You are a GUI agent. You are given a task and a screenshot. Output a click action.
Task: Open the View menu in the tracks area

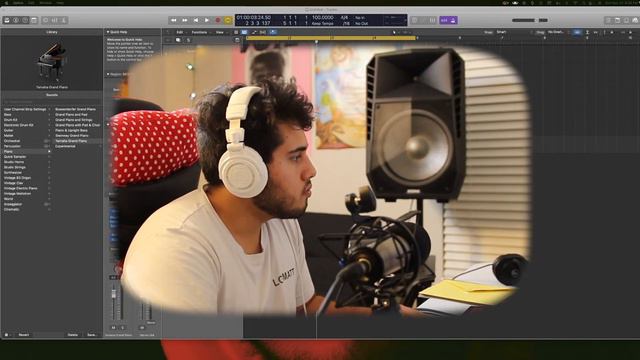click(x=220, y=32)
